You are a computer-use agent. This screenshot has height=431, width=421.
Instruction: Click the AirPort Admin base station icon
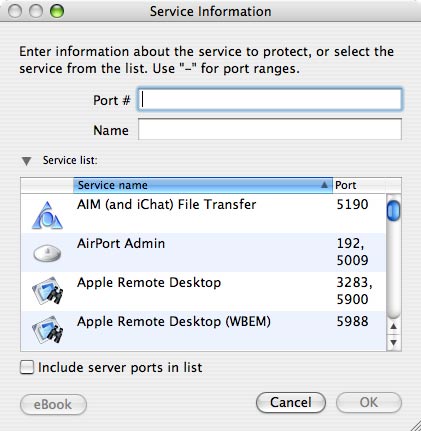point(47,253)
